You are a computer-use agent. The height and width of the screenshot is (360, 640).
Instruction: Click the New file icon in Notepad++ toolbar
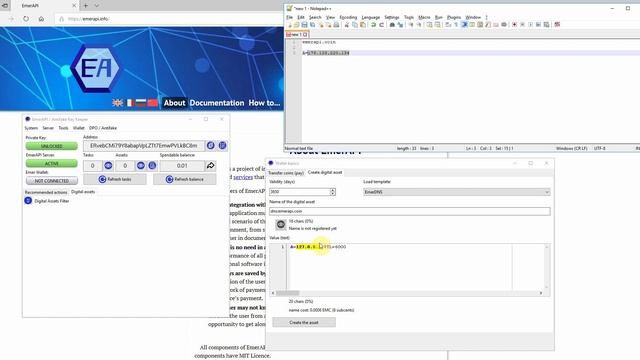pyautogui.click(x=289, y=25)
